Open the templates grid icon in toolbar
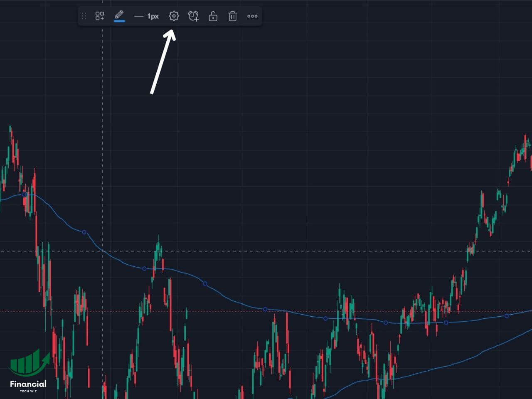532x399 pixels. [x=100, y=16]
